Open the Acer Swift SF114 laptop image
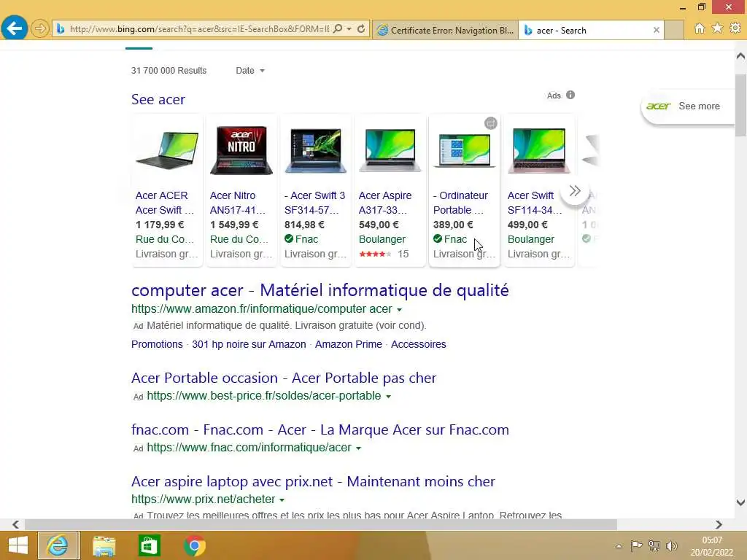The image size is (747, 560). (539, 150)
